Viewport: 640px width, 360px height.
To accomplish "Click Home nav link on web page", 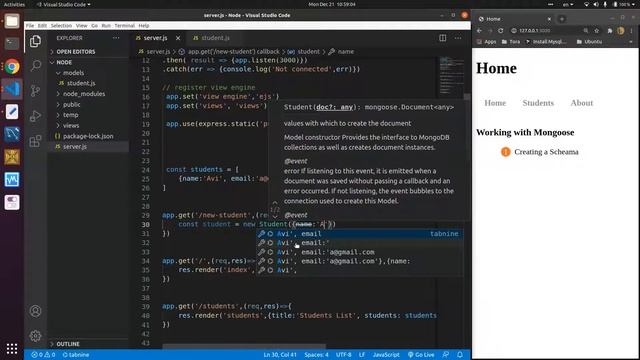I will pos(495,103).
